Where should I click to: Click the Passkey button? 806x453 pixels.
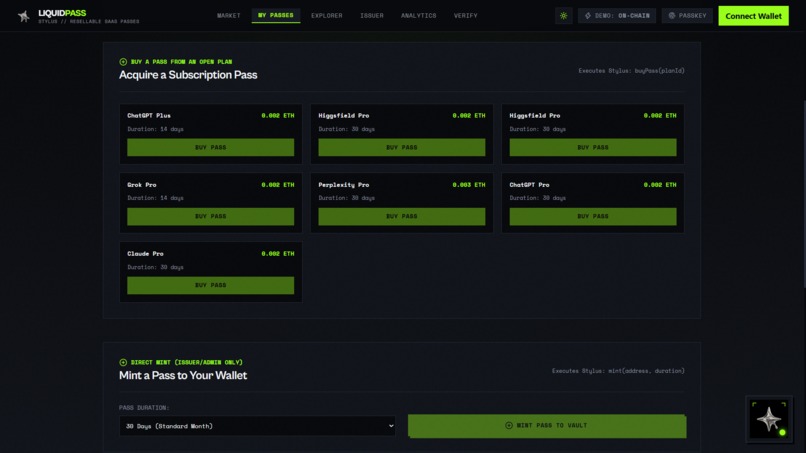[x=687, y=16]
